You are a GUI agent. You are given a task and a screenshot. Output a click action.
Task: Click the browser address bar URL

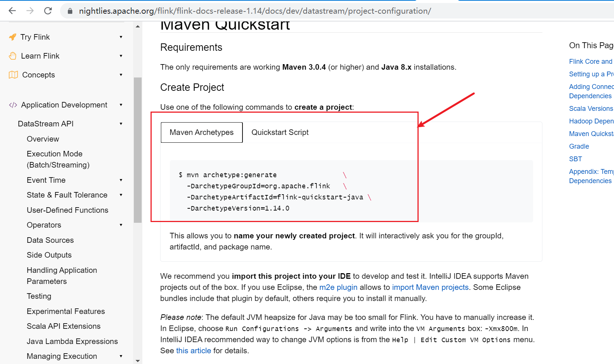point(255,11)
